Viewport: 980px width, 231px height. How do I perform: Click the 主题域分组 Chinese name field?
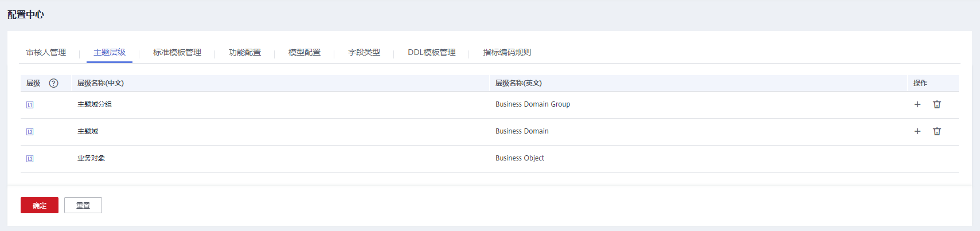click(95, 104)
